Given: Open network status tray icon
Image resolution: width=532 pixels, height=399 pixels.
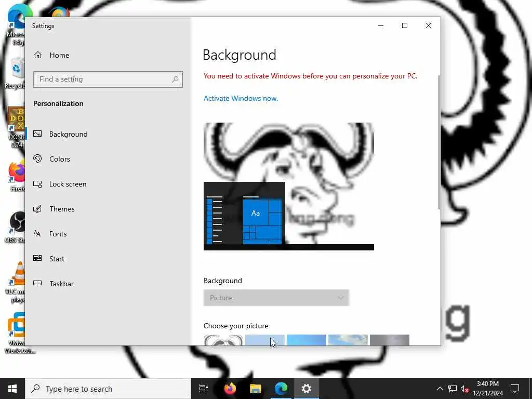Looking at the screenshot, I should (x=453, y=389).
